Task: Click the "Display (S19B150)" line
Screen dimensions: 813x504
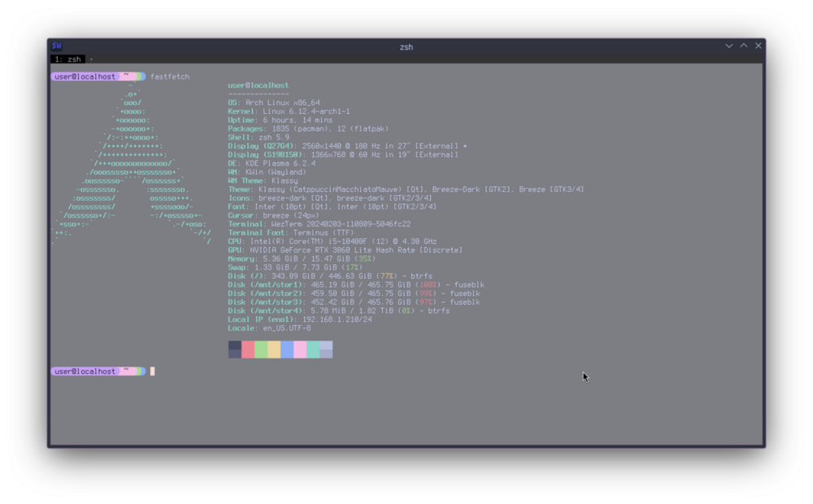Action: 343,155
